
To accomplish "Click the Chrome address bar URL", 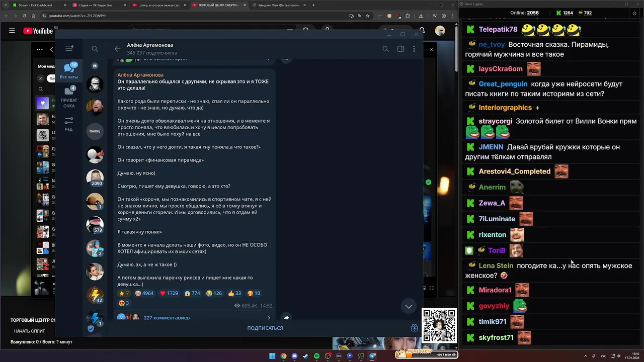I will (x=77, y=16).
